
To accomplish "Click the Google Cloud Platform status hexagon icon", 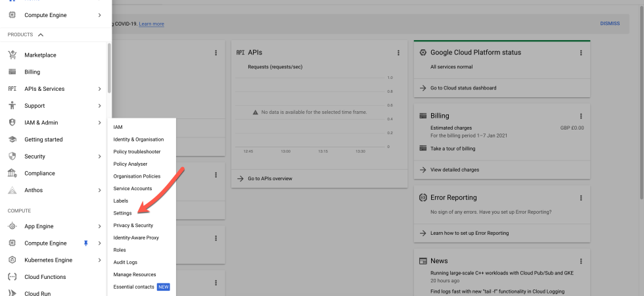I will pyautogui.click(x=423, y=53).
